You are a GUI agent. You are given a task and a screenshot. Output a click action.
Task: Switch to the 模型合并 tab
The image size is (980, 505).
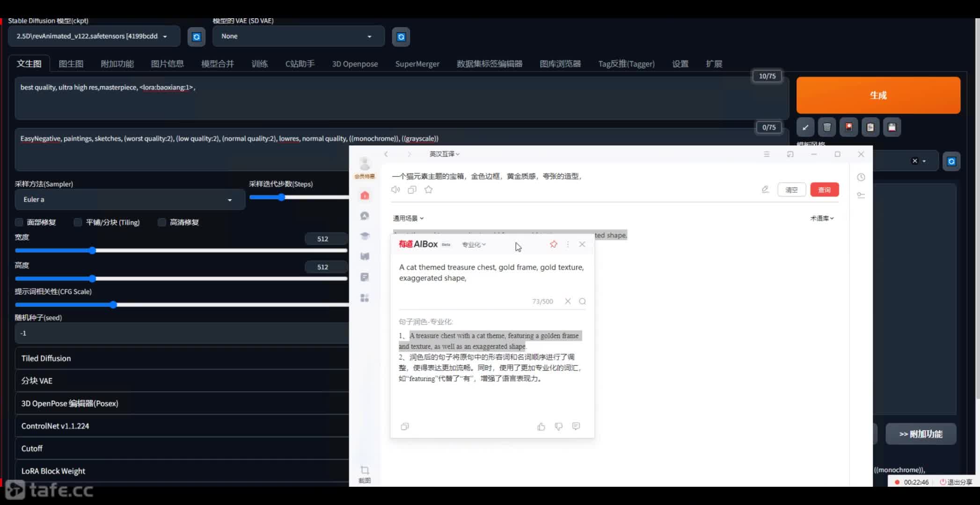[x=218, y=64]
